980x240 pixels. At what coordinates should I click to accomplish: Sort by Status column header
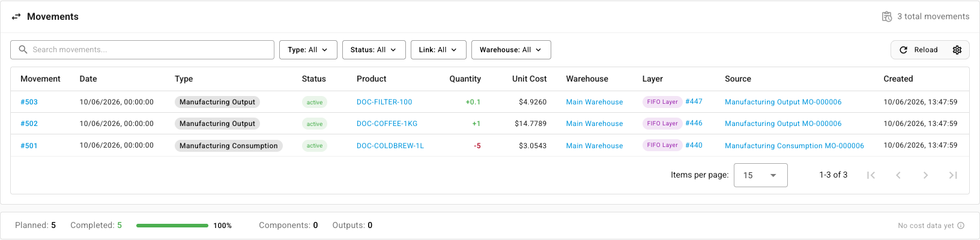pos(313,79)
